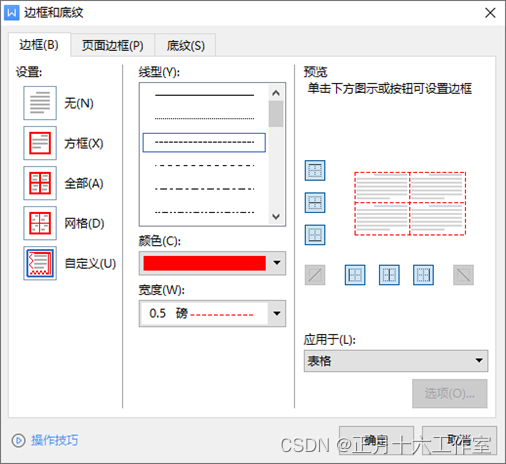The height and width of the screenshot is (464, 506).
Task: Click the 无(N) label text
Action: pyautogui.click(x=79, y=103)
